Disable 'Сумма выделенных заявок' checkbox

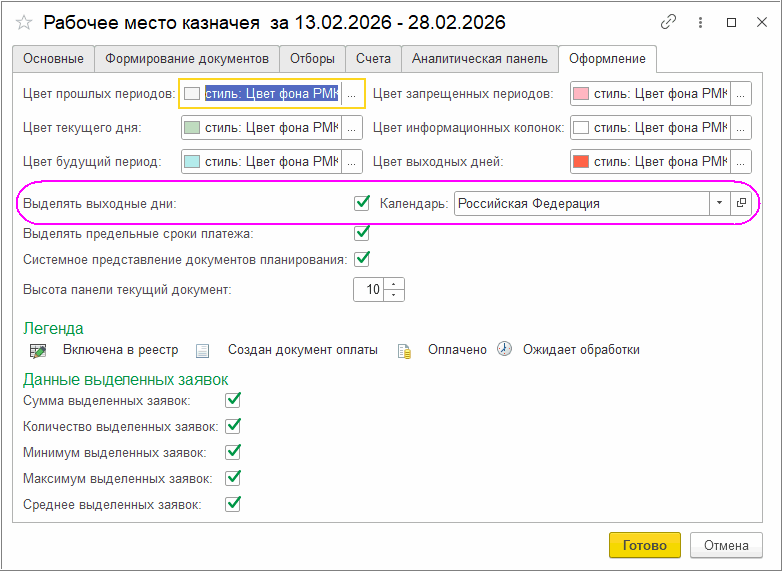pos(233,400)
